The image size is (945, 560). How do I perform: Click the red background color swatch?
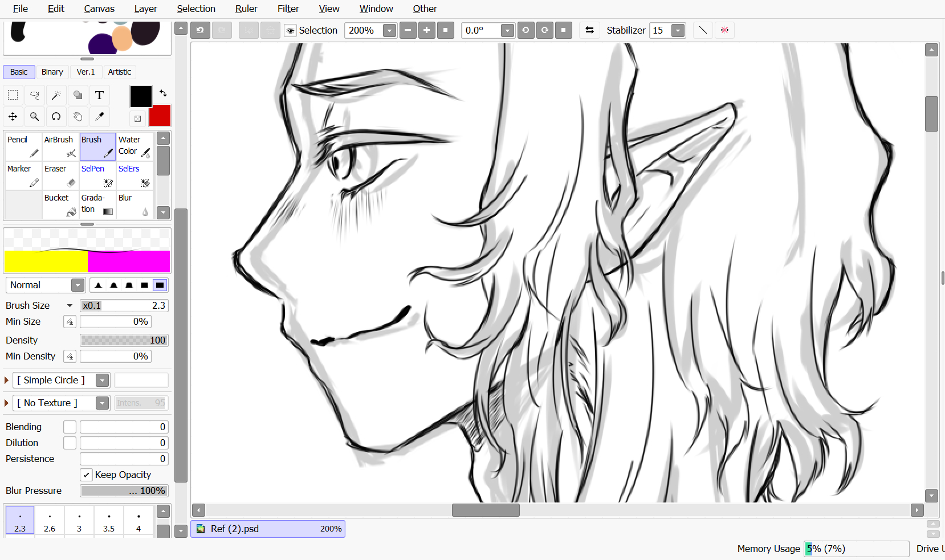[160, 116]
